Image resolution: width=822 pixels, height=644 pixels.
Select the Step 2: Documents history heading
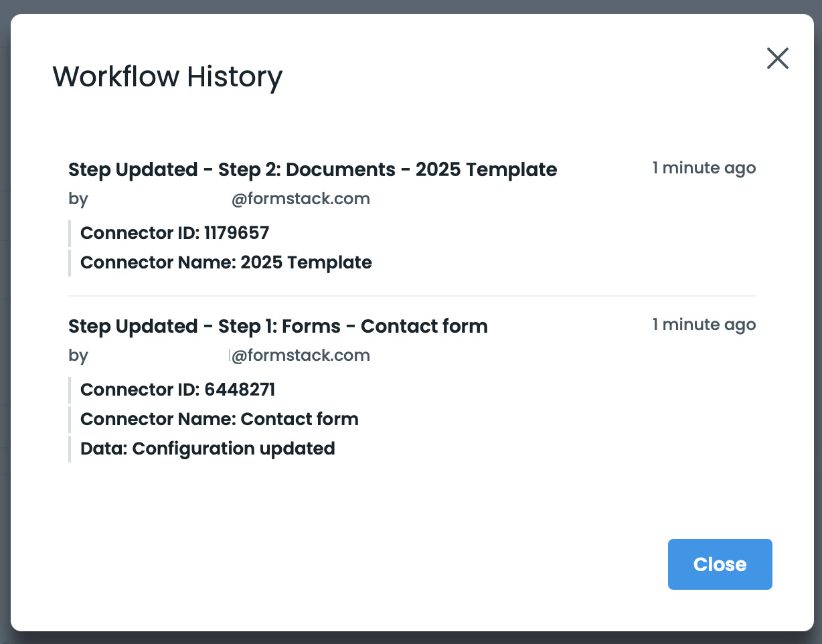point(313,169)
